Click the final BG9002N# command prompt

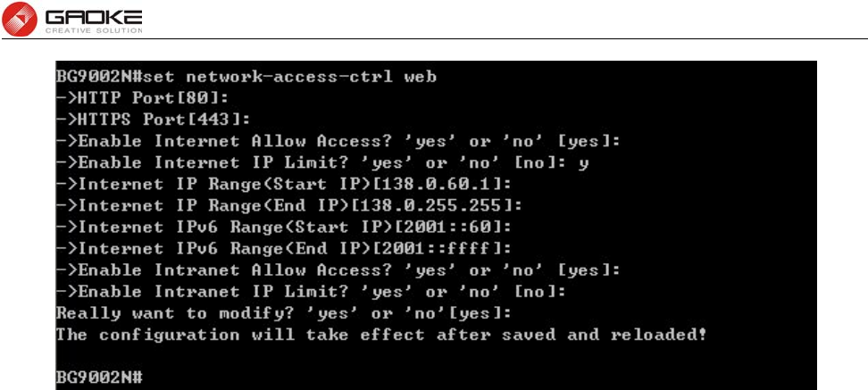(x=100, y=378)
